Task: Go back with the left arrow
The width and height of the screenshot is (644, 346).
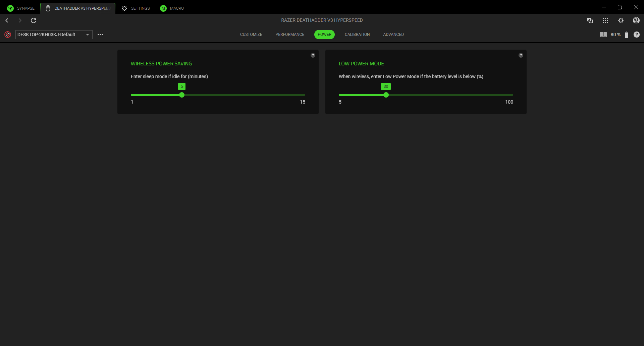Action: click(x=7, y=20)
